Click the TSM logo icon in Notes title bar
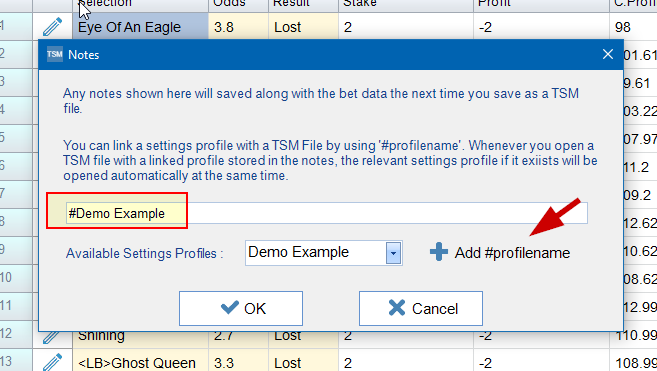The width and height of the screenshot is (657, 371). (x=54, y=54)
